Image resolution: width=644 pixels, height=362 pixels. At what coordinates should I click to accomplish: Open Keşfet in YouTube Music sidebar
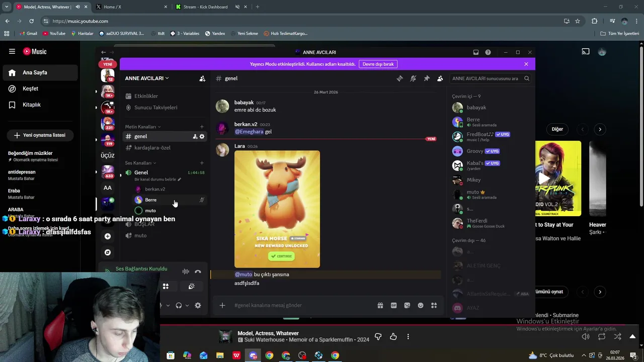(40, 88)
